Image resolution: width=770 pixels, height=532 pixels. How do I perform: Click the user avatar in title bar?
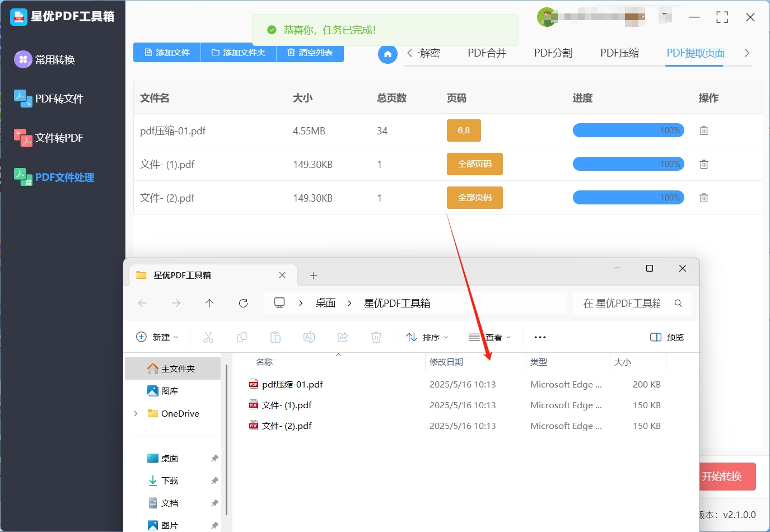(546, 17)
